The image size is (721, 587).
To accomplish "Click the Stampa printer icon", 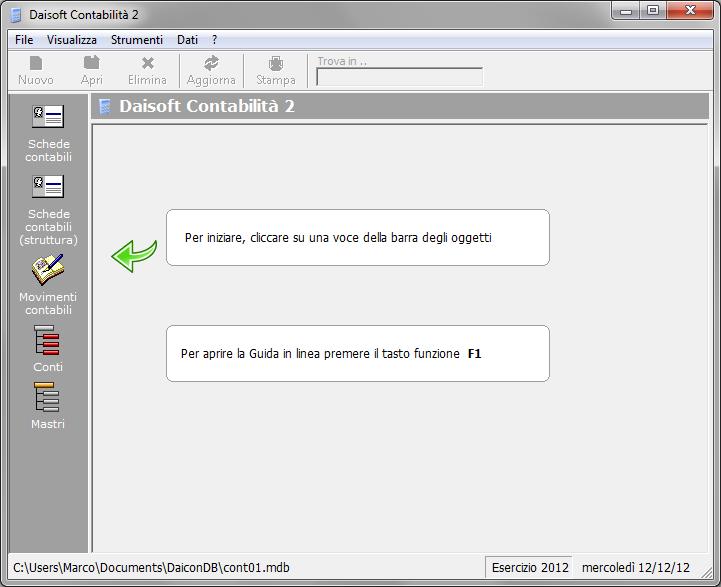I will tap(275, 63).
